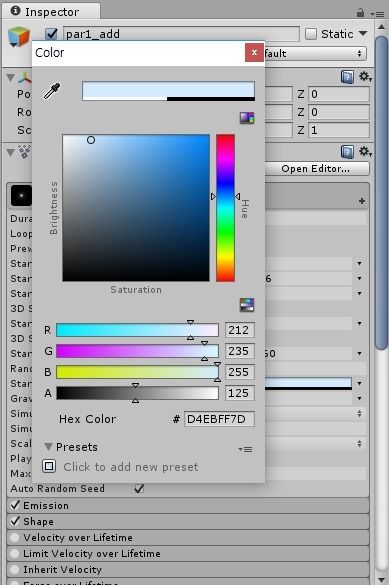
Task: Select the Inspector tab
Action: coord(51,12)
